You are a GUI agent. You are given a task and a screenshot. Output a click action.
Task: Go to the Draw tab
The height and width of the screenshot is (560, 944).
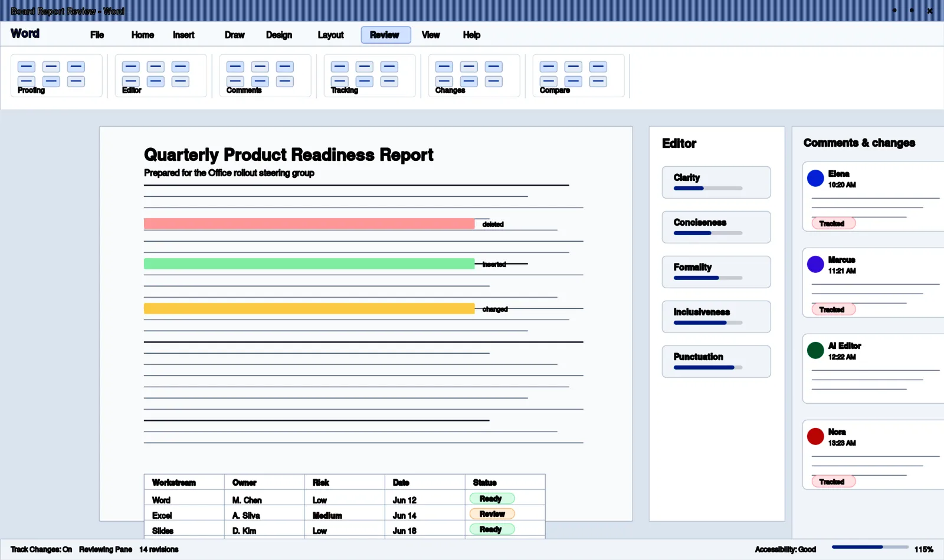(235, 35)
